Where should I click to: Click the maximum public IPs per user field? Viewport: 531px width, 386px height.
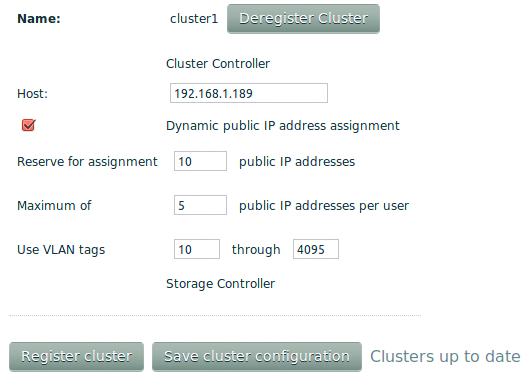coord(200,205)
